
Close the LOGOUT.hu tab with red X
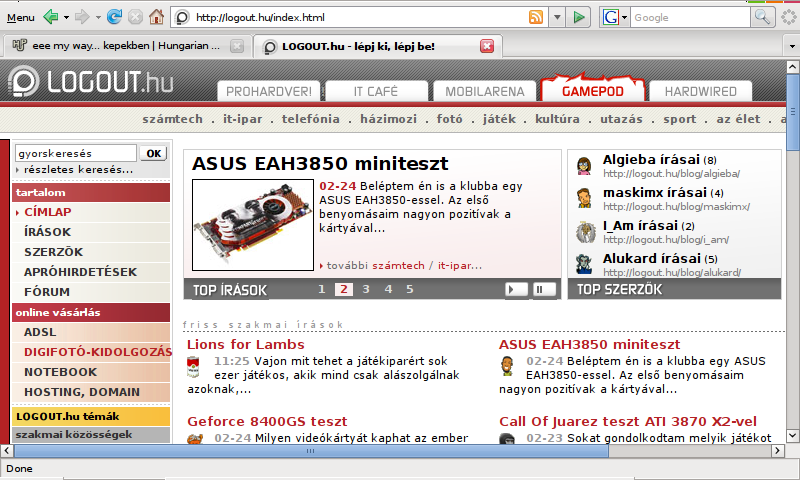tap(487, 46)
